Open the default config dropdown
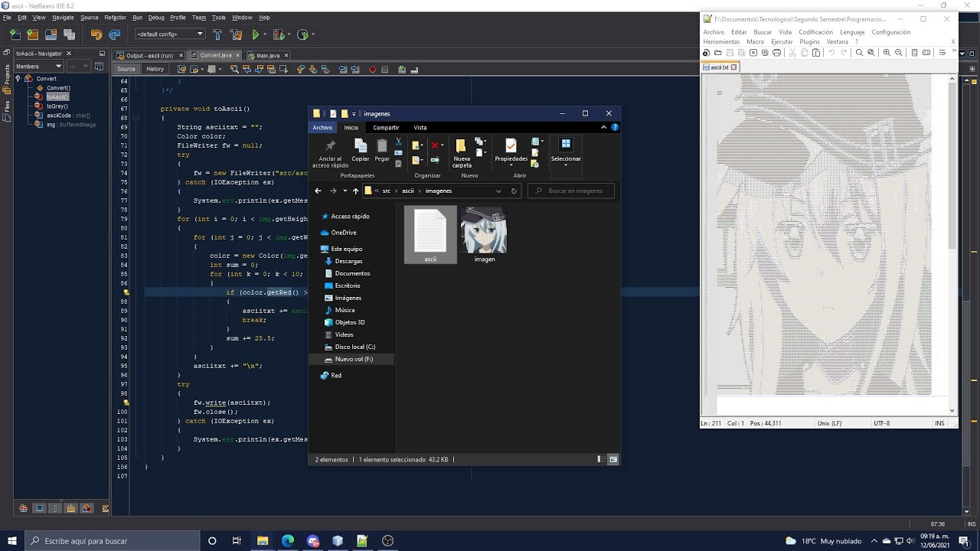 point(170,34)
